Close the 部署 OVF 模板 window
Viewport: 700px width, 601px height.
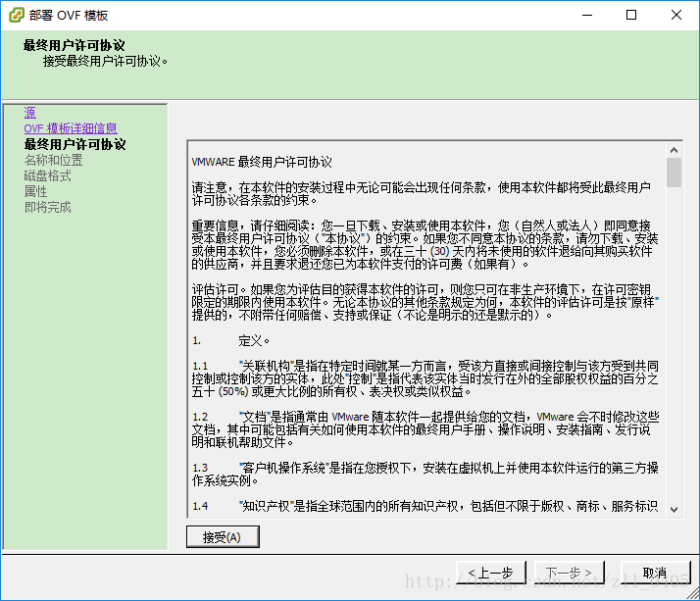pos(675,15)
